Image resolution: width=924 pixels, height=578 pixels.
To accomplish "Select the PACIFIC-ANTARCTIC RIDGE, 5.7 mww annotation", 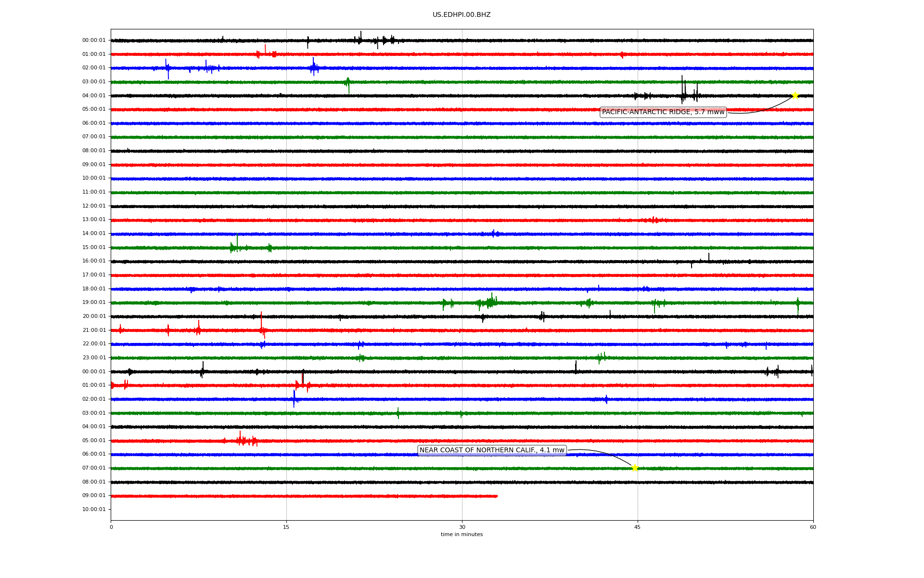I will 663,112.
